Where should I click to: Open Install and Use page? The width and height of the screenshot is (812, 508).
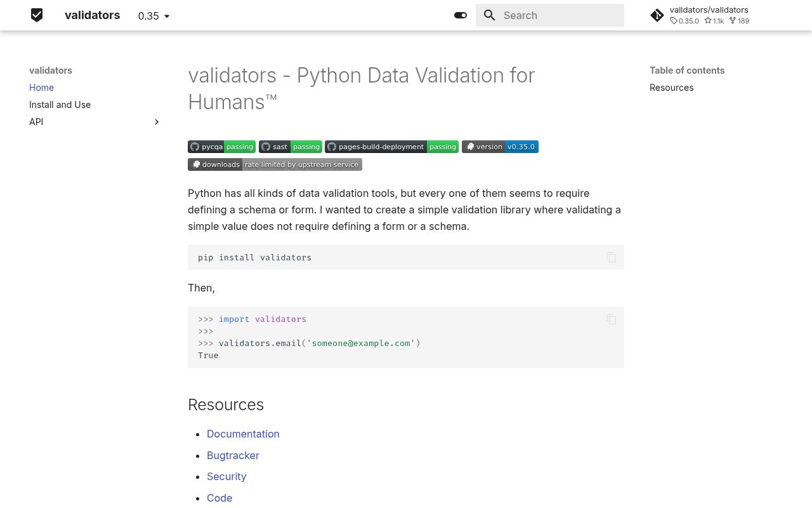coord(60,105)
